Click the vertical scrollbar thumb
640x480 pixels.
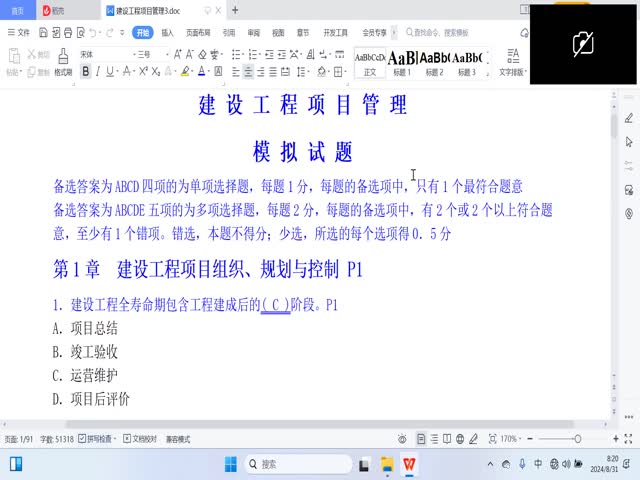(x=614, y=126)
